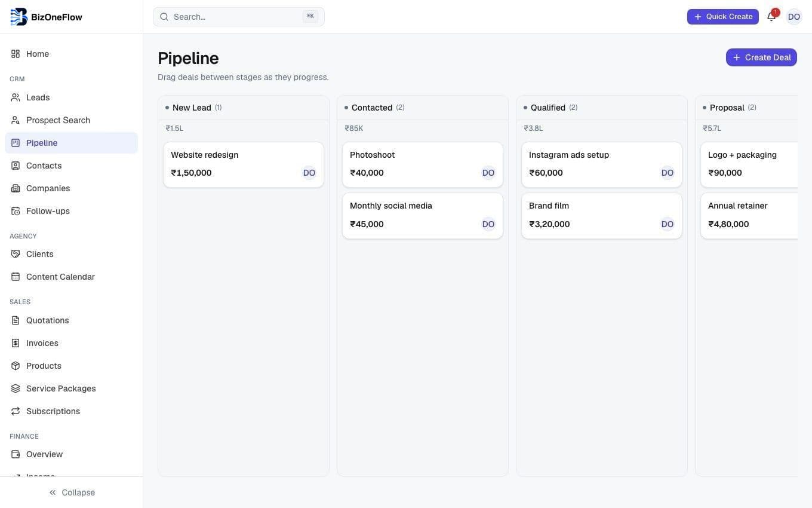Click DO avatar on Monthly social media card
The height and width of the screenshot is (508, 812).
[488, 224]
